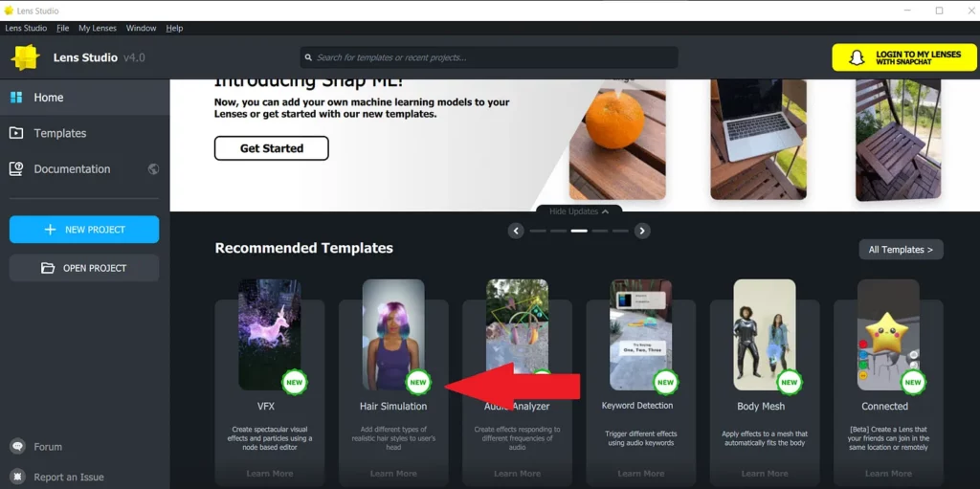Log in to My Lenses with Snapchat
980x489 pixels.
point(903,57)
